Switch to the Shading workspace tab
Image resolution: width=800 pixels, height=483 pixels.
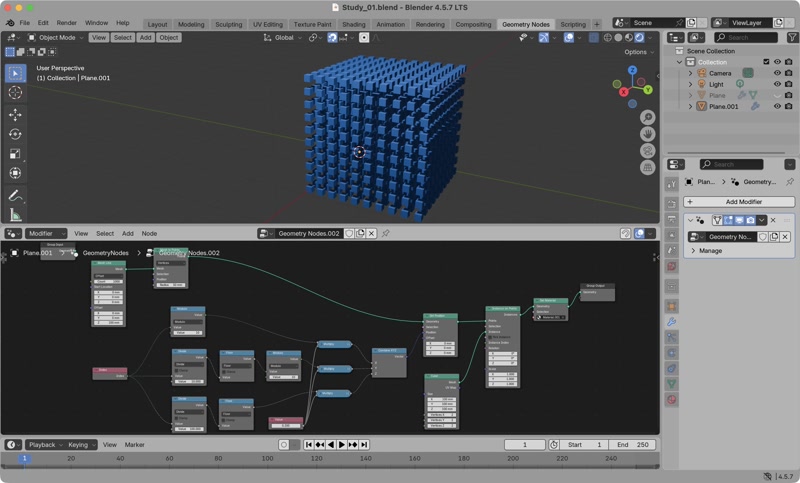point(353,24)
